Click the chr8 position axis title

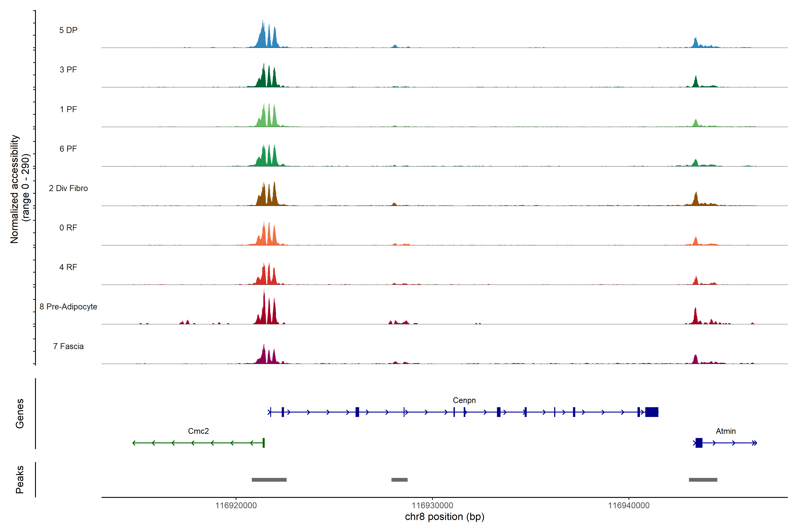[444, 517]
